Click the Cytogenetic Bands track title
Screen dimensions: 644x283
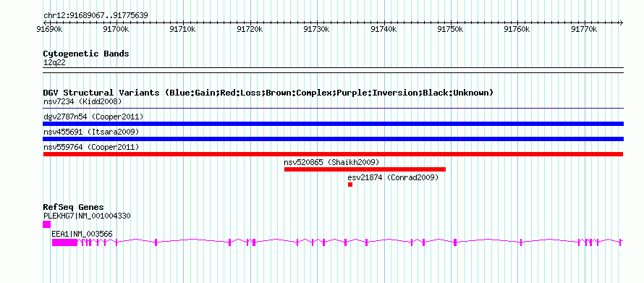(86, 54)
